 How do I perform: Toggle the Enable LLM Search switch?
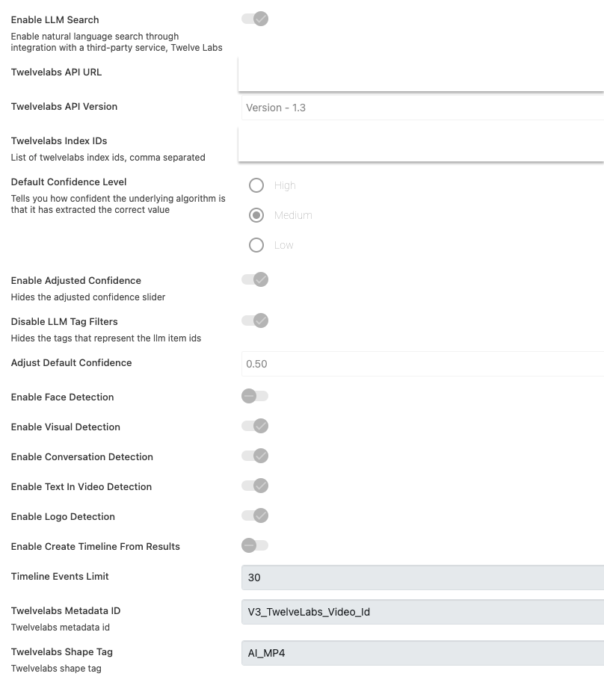click(255, 19)
